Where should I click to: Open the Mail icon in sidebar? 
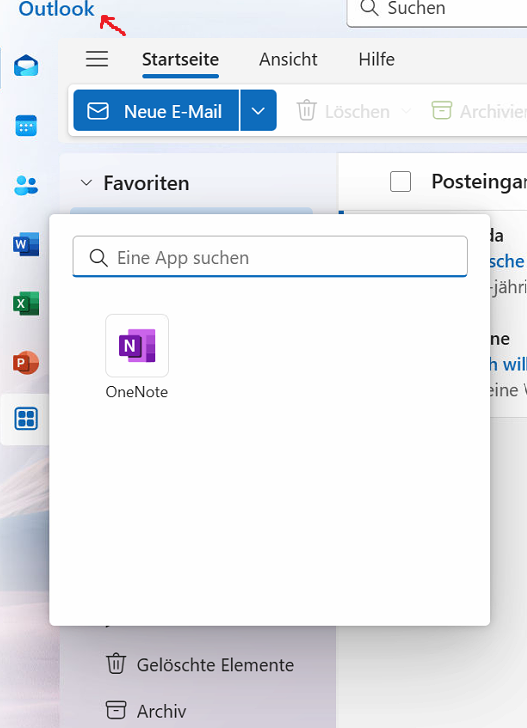(x=26, y=65)
